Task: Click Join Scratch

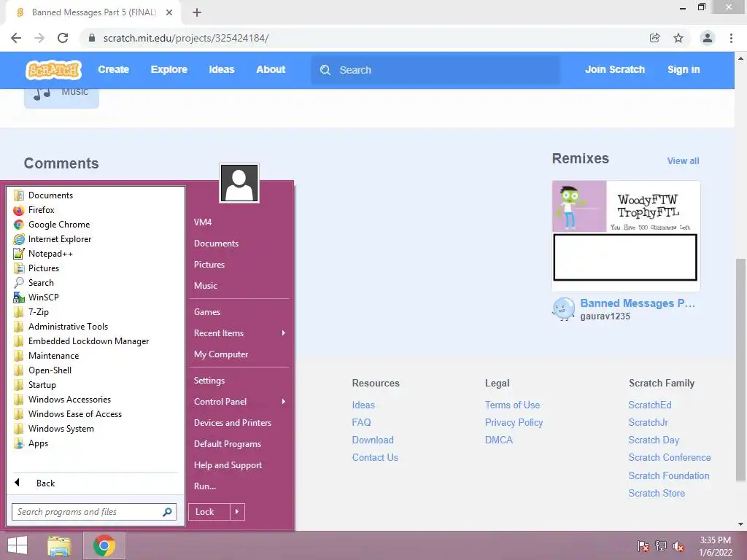Action: pos(614,69)
